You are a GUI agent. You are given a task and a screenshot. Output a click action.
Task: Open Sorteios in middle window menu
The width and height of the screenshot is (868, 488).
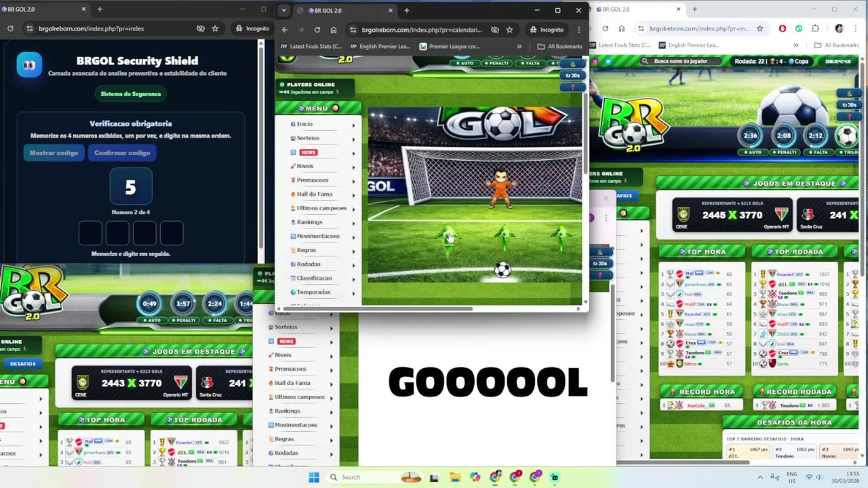point(308,138)
